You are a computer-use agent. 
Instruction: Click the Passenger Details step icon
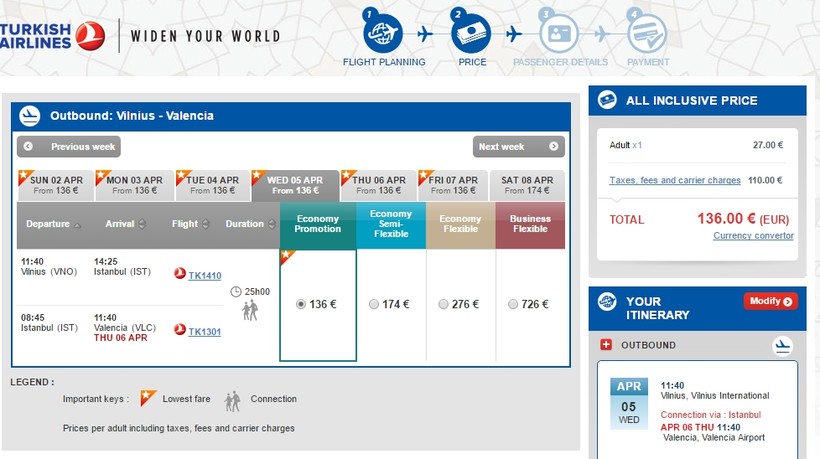[x=559, y=34]
